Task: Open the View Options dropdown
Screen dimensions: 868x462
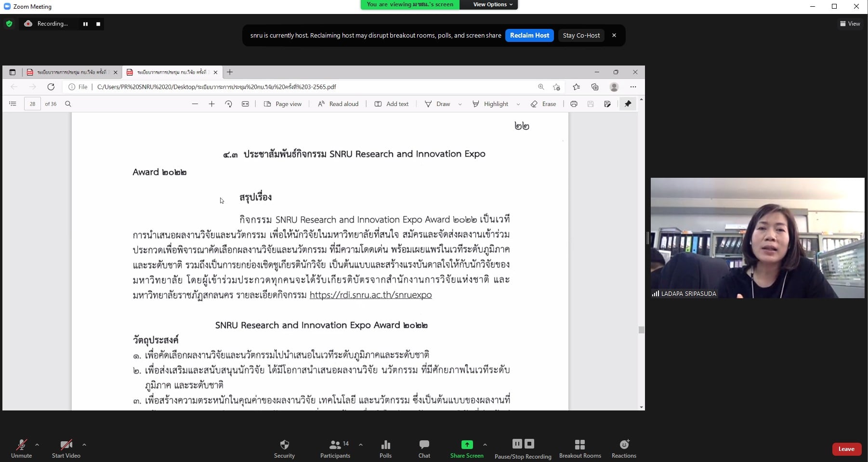Action: 489,4
